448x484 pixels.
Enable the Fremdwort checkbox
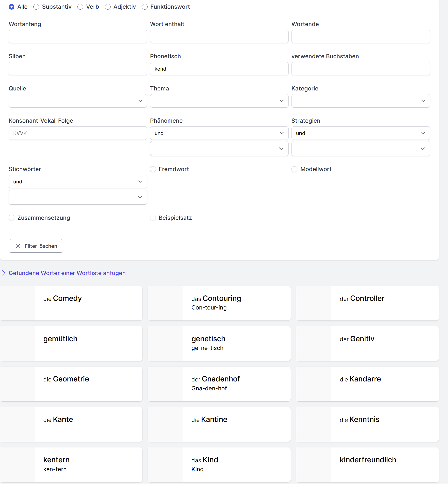[x=153, y=169]
